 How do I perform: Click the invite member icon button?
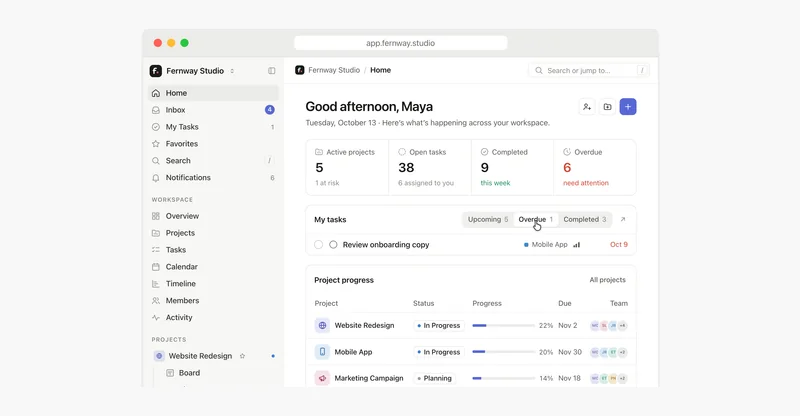587,107
